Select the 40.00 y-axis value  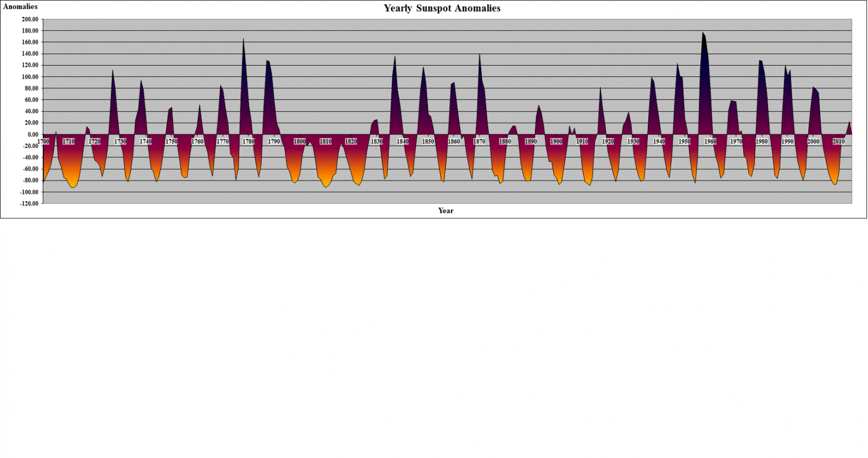[x=31, y=111]
